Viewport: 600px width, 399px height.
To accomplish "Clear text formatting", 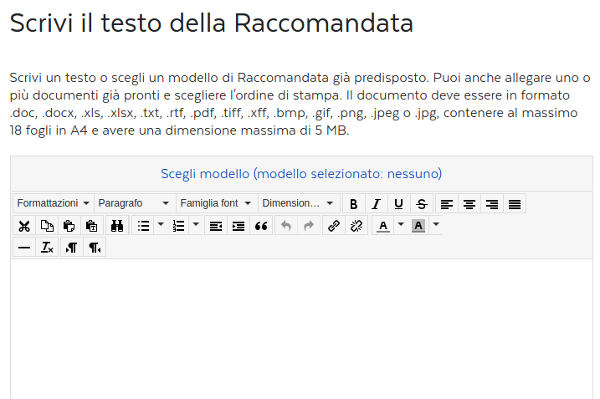I will 47,248.
